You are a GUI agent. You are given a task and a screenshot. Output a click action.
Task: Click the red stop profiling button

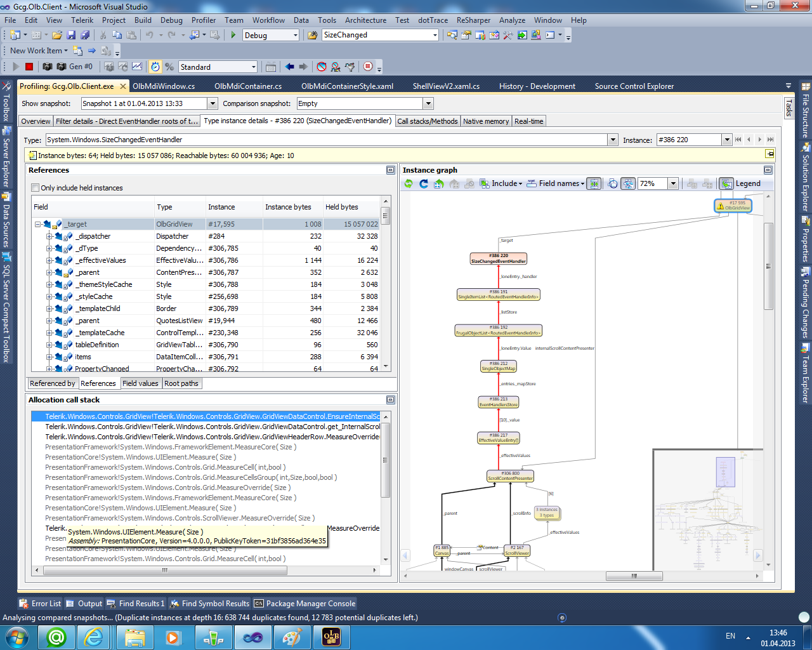pyautogui.click(x=29, y=67)
